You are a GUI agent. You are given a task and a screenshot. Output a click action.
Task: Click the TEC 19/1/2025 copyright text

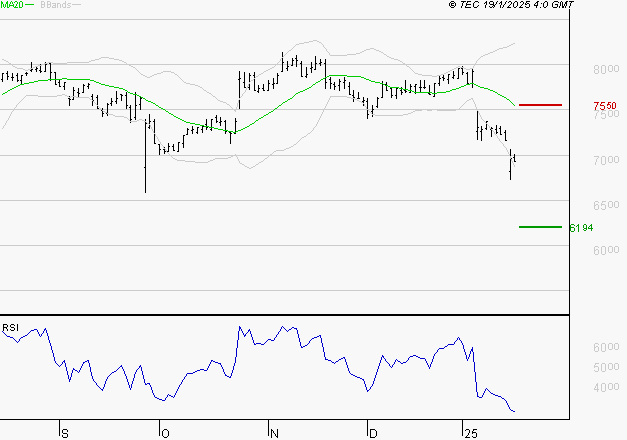point(511,5)
